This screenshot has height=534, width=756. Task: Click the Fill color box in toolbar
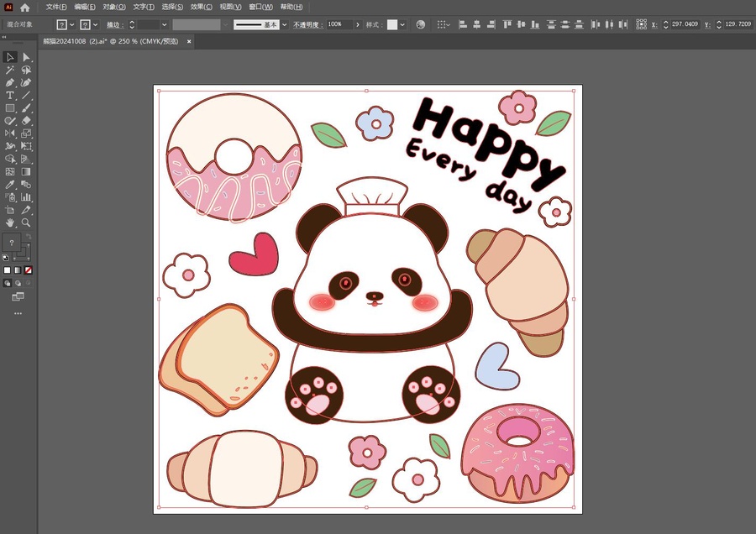(12, 243)
